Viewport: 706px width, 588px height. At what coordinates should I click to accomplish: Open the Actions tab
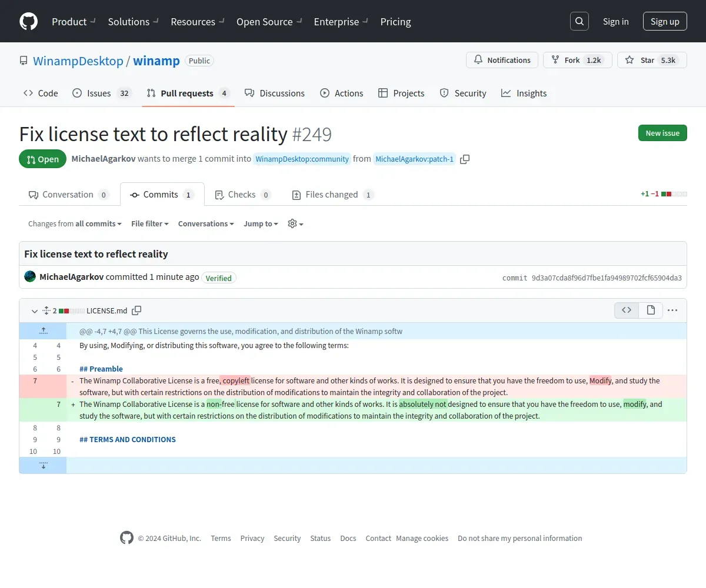(342, 93)
